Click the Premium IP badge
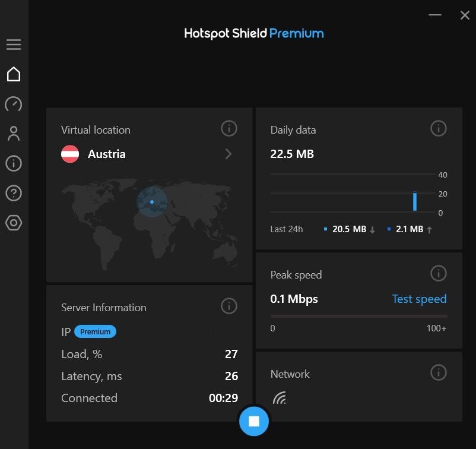The image size is (476, 449). (95, 331)
